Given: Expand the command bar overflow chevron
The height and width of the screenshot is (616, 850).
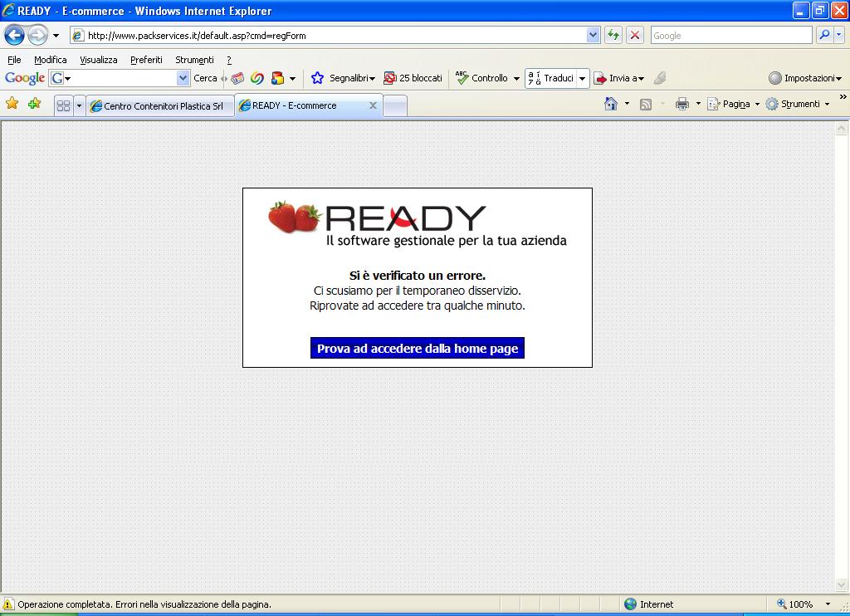Looking at the screenshot, I should [x=843, y=97].
